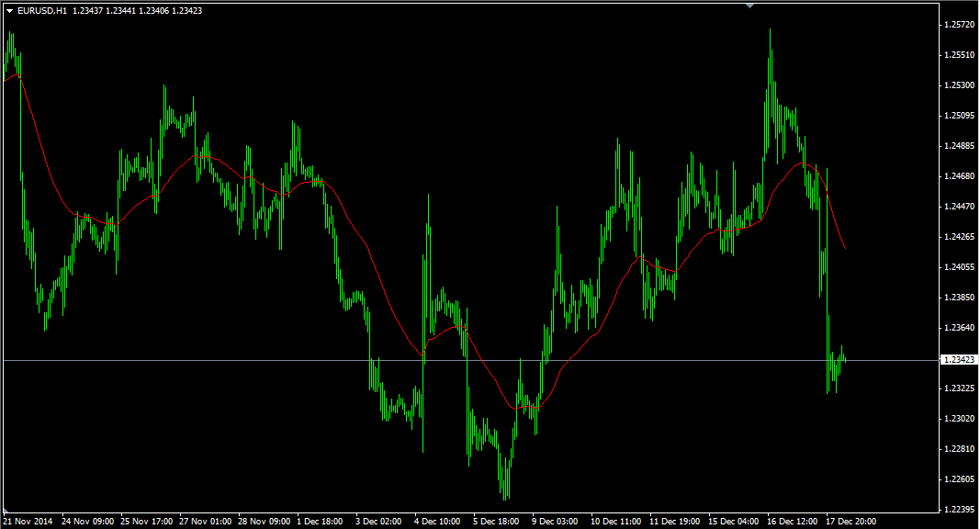Click the high value 1.23441 in header
The image size is (980, 529).
click(120, 11)
